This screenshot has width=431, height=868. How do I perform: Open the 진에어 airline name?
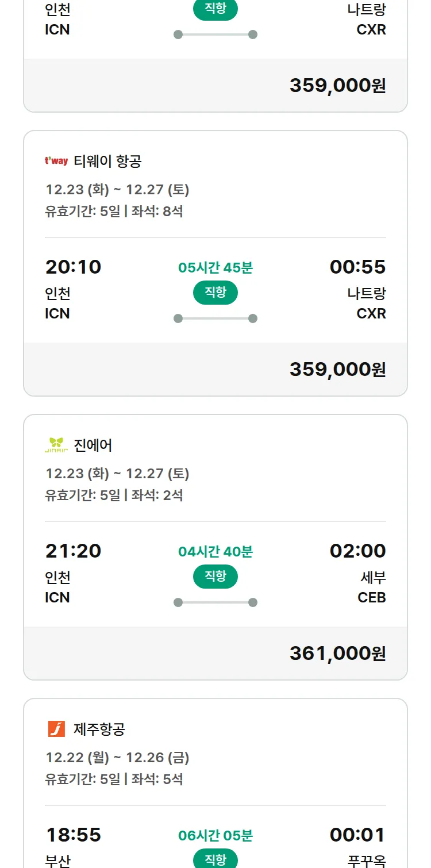[93, 445]
